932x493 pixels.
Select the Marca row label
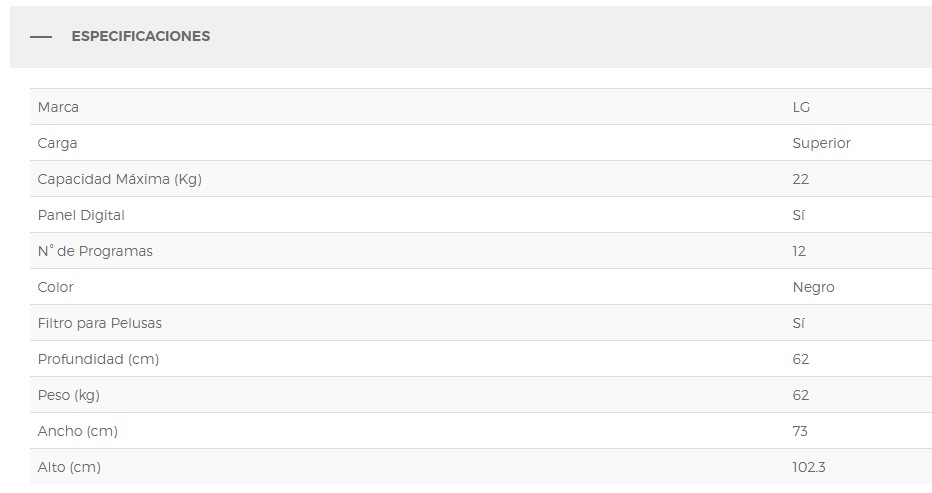coord(58,107)
